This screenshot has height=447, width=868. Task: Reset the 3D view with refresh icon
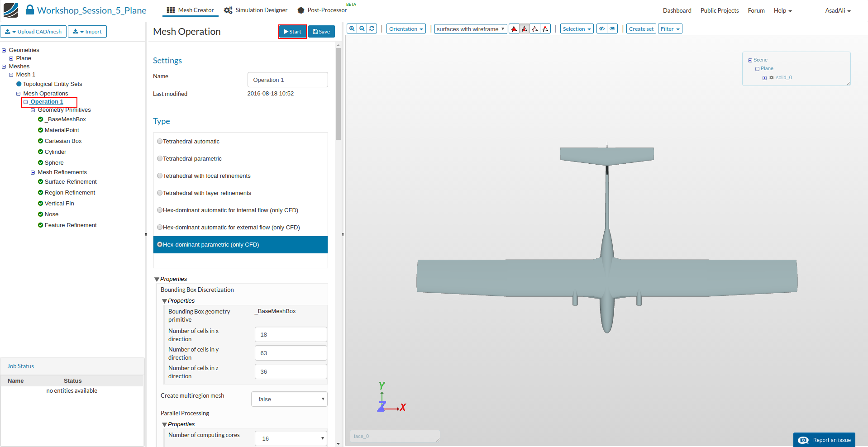point(372,29)
